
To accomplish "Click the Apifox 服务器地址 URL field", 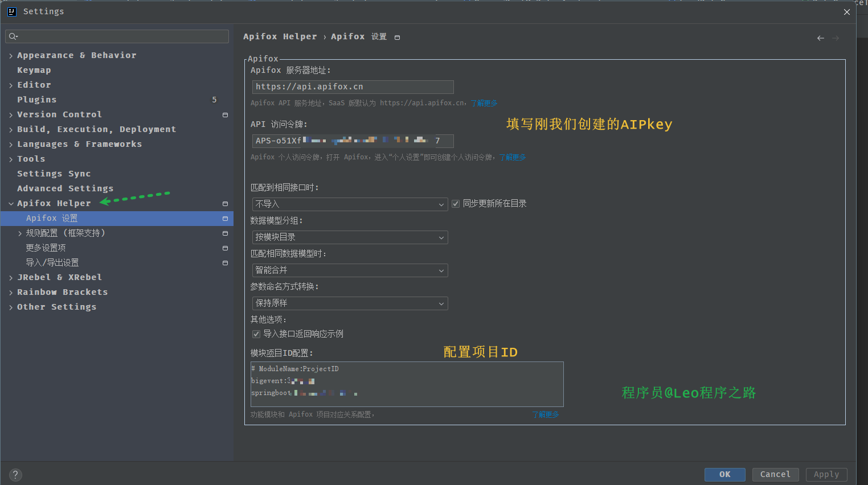I will click(x=353, y=87).
